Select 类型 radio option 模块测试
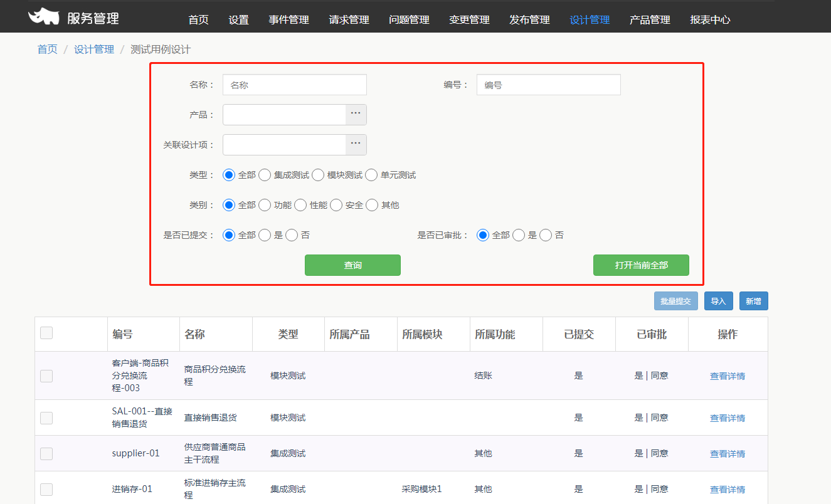 coord(318,175)
